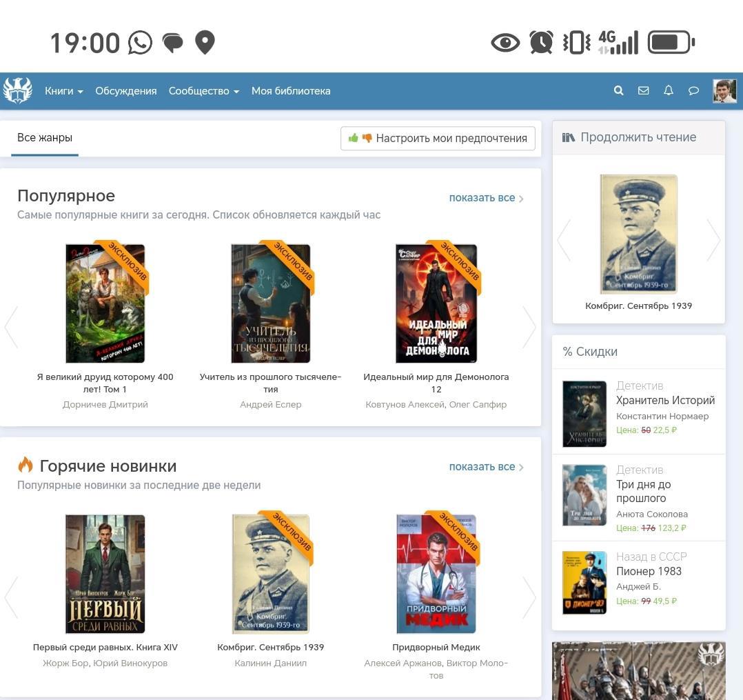Screen dimensions: 743x700
Task: Open messages envelope icon
Action: pos(643,91)
